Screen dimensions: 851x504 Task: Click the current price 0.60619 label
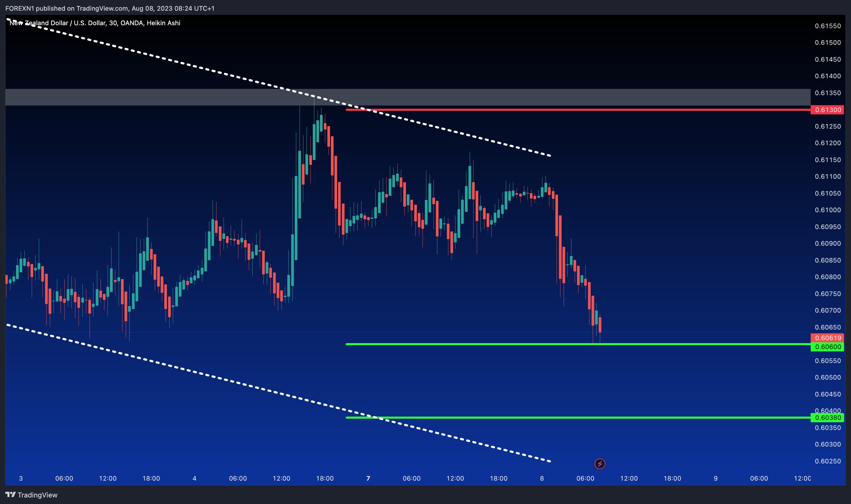point(827,338)
